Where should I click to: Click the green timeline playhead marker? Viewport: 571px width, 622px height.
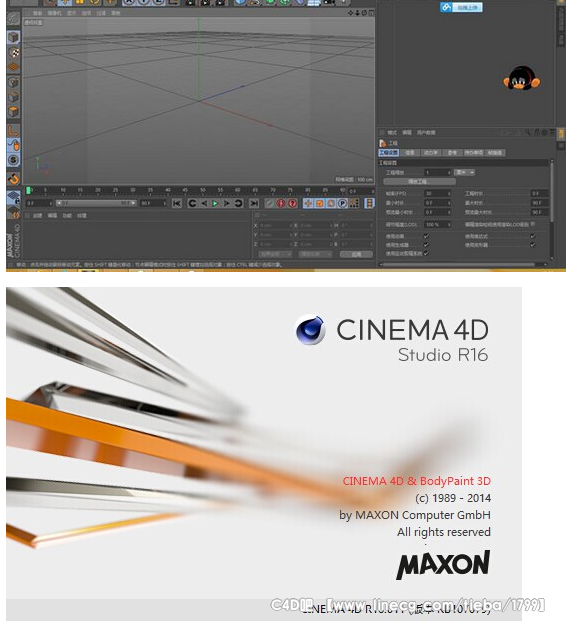pyautogui.click(x=29, y=191)
